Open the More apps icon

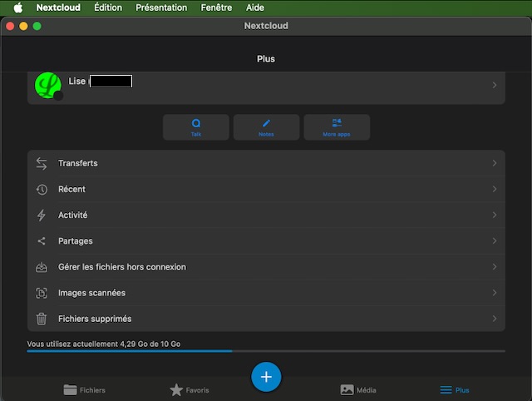tap(337, 123)
